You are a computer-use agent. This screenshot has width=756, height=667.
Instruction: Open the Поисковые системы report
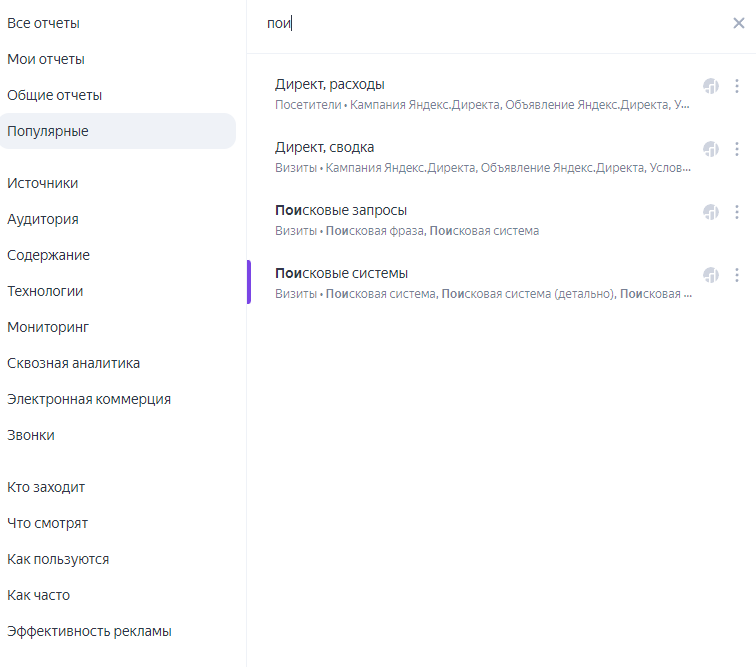[x=342, y=273]
